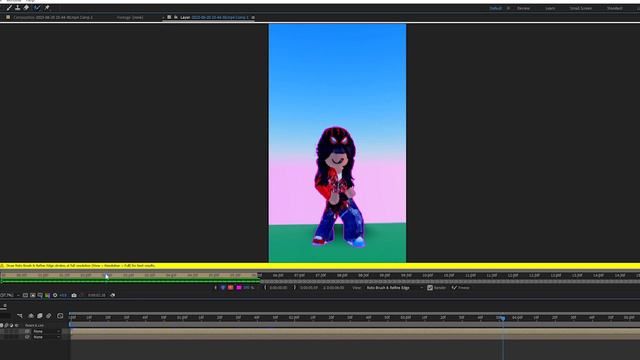Click the Reset Exposure icon
Viewport: 640px width, 360px height.
[55, 295]
